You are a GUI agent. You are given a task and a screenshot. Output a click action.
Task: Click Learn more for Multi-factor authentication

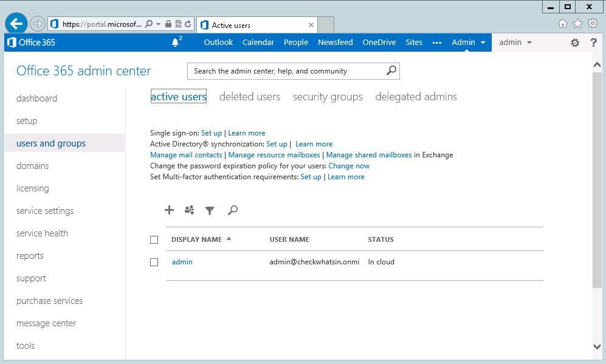[x=346, y=177]
